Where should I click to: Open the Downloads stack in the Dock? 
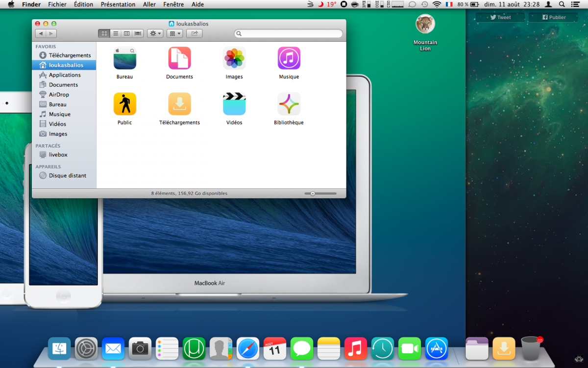pyautogui.click(x=504, y=349)
